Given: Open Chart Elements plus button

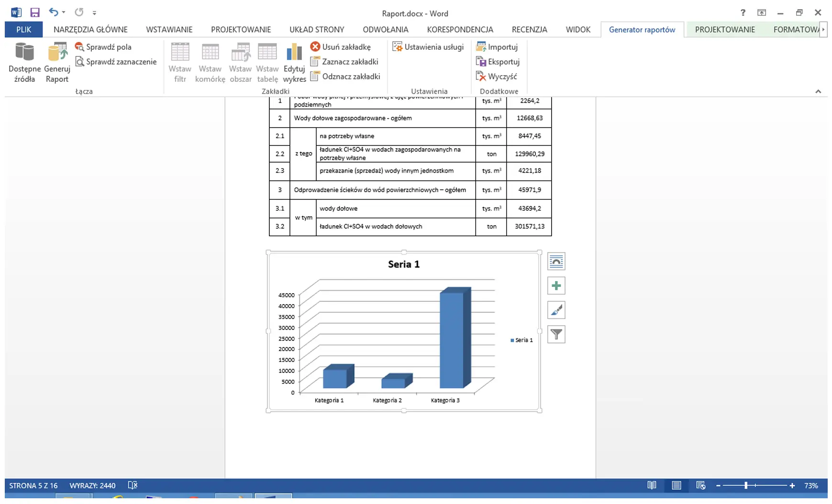Looking at the screenshot, I should [x=556, y=286].
